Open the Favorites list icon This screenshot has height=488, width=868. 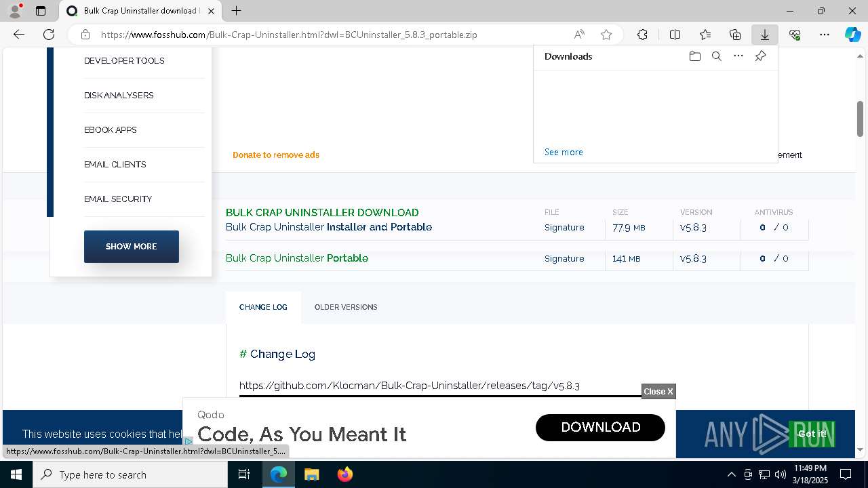pyautogui.click(x=705, y=35)
